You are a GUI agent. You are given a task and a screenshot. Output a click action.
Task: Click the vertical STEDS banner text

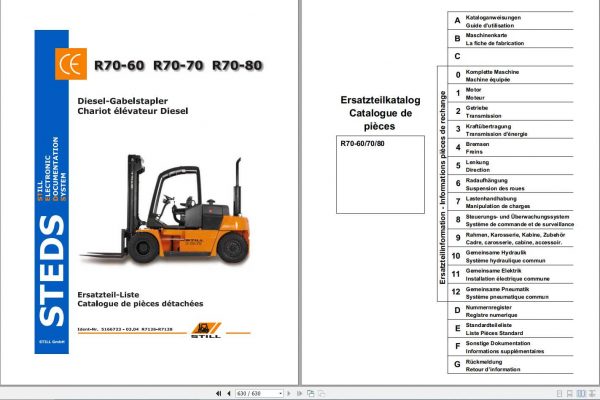(52, 270)
